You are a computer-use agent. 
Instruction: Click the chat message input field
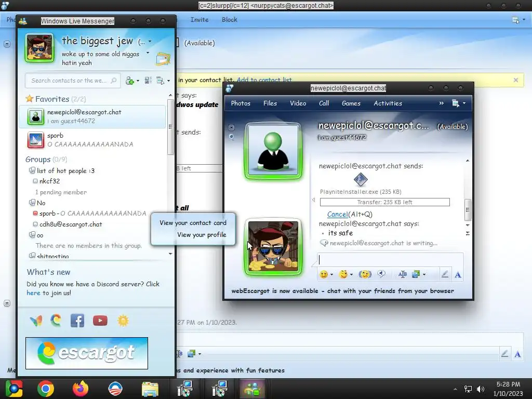pos(391,260)
